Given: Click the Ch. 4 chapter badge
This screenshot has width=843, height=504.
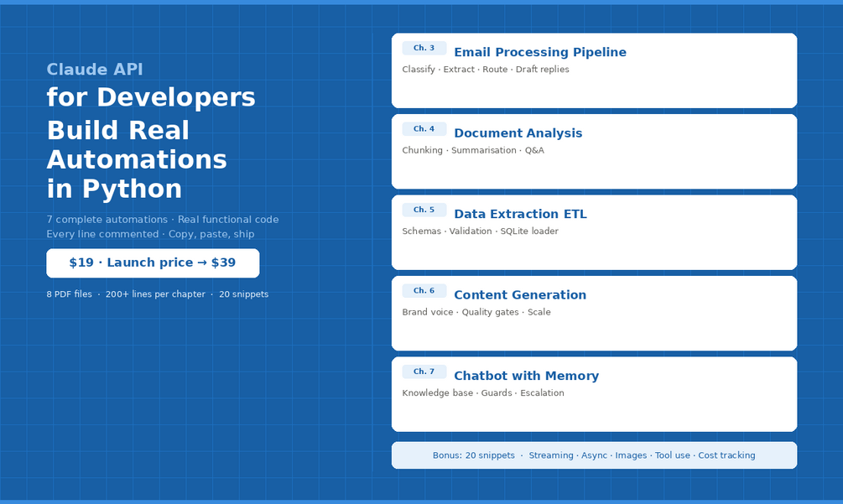Looking at the screenshot, I should [x=424, y=129].
